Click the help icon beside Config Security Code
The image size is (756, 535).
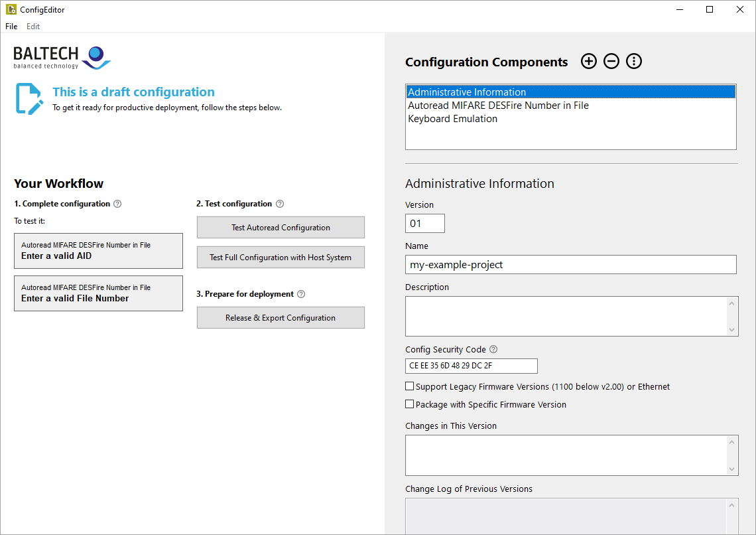(x=493, y=349)
